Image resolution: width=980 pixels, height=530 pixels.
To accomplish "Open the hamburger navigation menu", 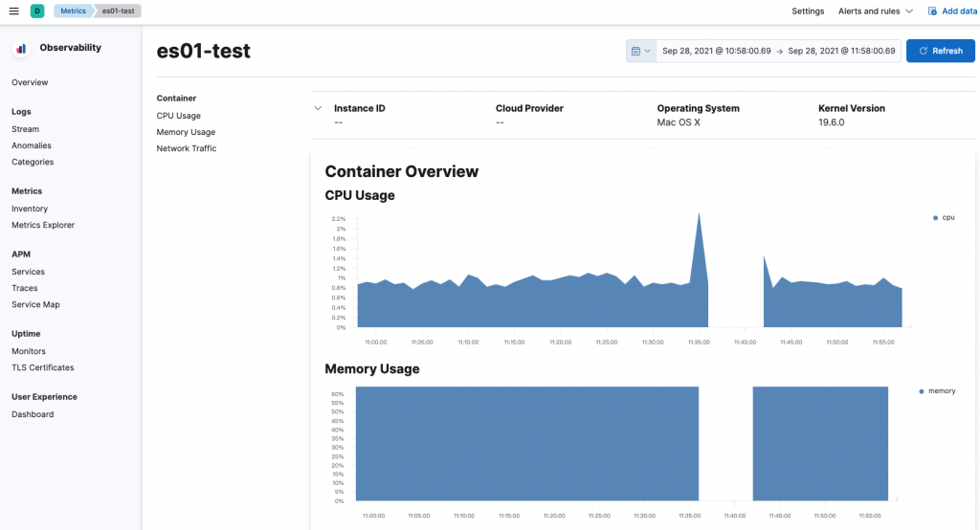I will 13,11.
